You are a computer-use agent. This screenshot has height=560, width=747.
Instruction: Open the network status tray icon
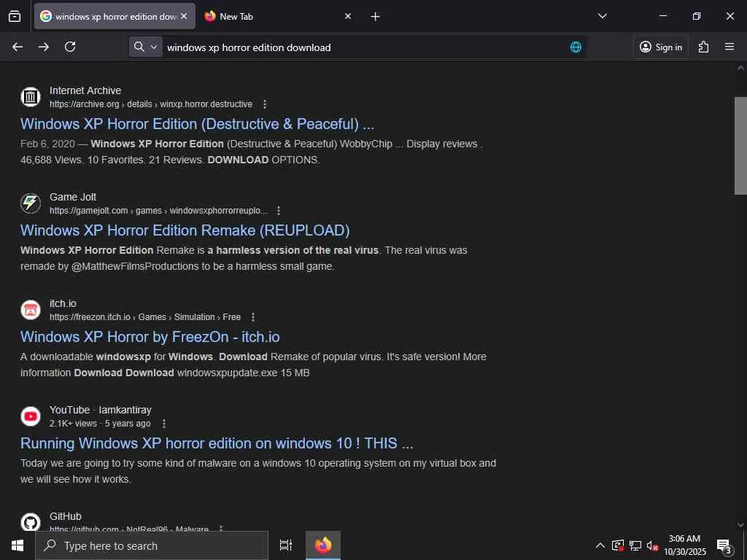[x=635, y=545]
